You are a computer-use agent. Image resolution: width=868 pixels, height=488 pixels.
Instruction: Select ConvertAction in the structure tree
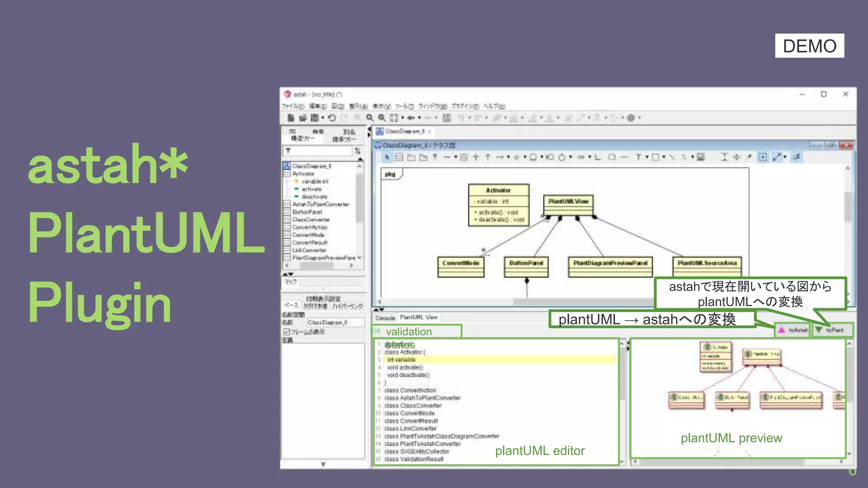click(309, 227)
